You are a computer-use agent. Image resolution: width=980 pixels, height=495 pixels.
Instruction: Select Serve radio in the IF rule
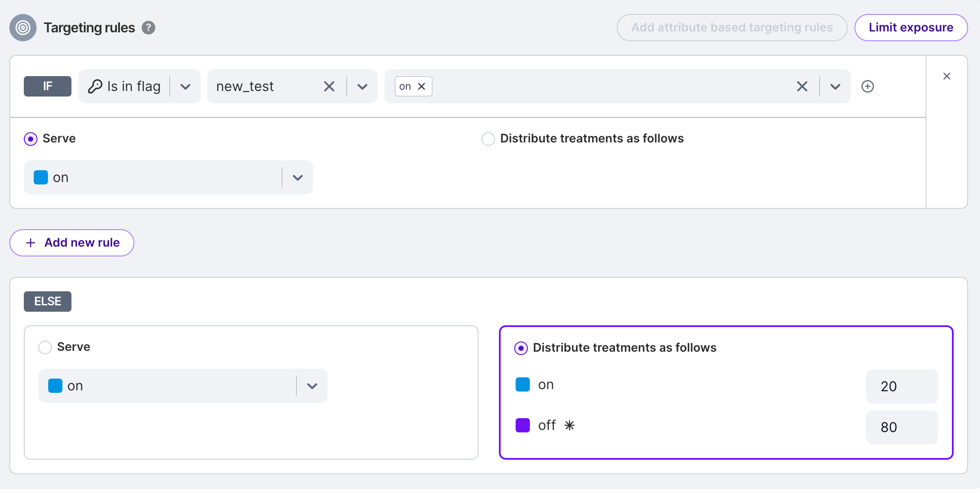point(31,139)
